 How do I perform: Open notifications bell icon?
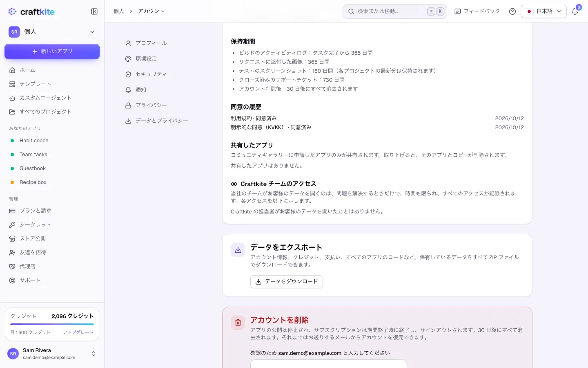[x=575, y=11]
